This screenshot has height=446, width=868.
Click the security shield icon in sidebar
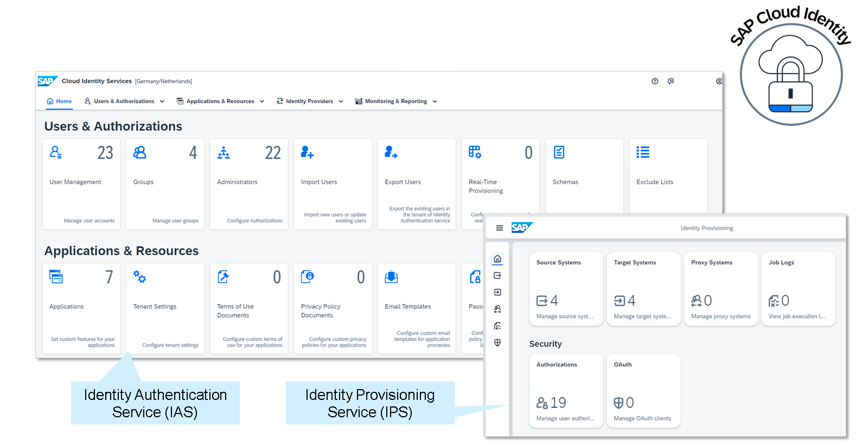point(497,342)
